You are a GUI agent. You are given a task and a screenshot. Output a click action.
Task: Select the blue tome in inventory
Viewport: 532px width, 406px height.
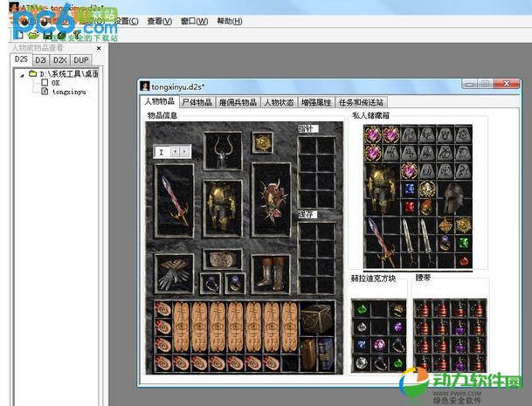(325, 354)
